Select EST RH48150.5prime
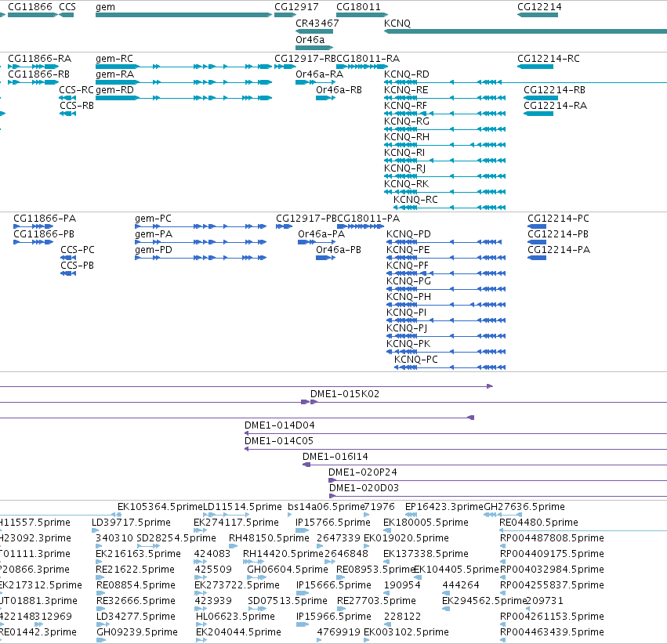The image size is (667, 644). pos(269,538)
